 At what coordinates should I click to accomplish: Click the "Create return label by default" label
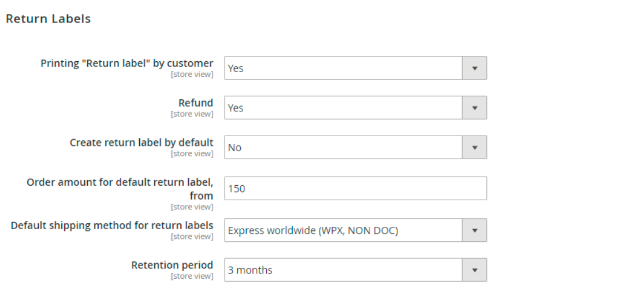pos(142,143)
